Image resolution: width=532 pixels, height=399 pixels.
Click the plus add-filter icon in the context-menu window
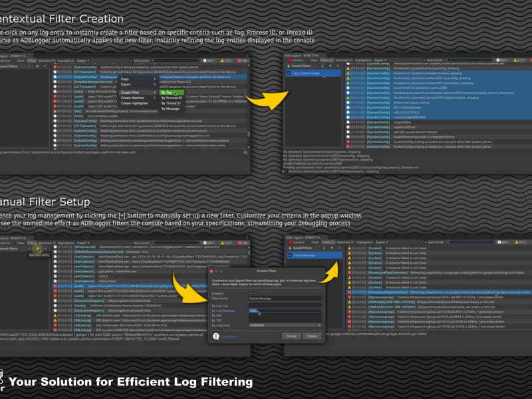(x=37, y=66)
